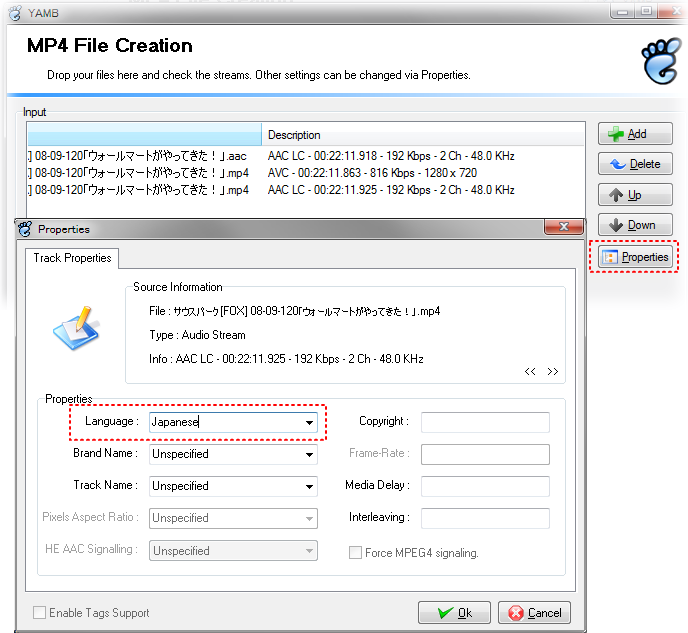Close the Properties dialog window

coord(563,226)
